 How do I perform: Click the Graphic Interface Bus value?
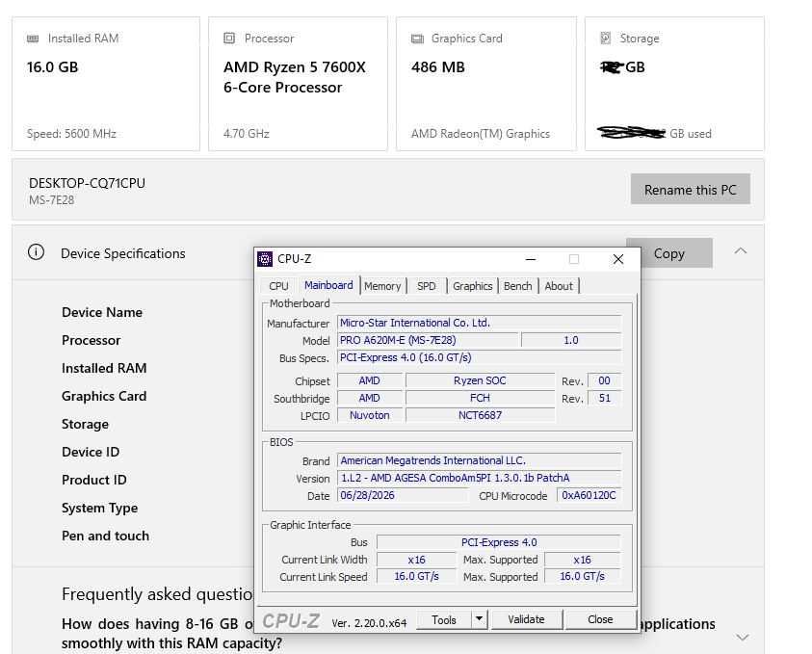click(x=499, y=542)
